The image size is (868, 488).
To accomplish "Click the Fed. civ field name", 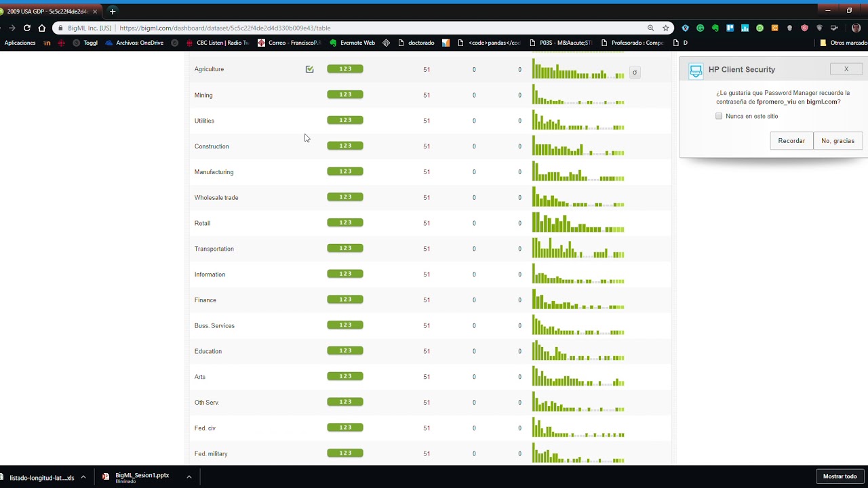I will point(205,428).
